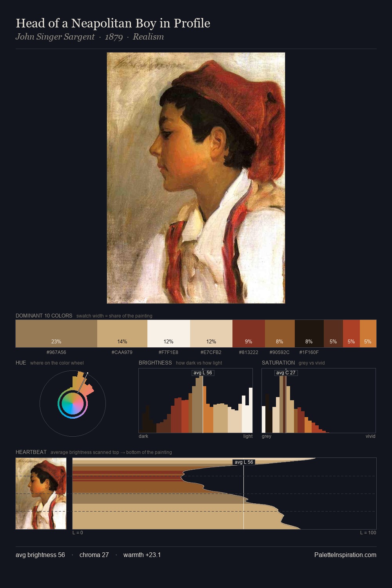Click the hex code #813222 label
Image resolution: width=392 pixels, height=588 pixels.
(249, 352)
